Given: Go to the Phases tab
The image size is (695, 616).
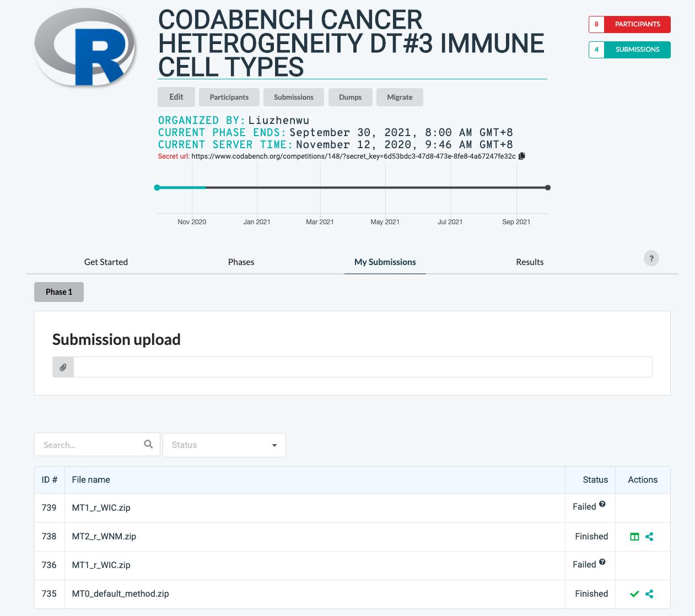Looking at the screenshot, I should click(x=241, y=262).
